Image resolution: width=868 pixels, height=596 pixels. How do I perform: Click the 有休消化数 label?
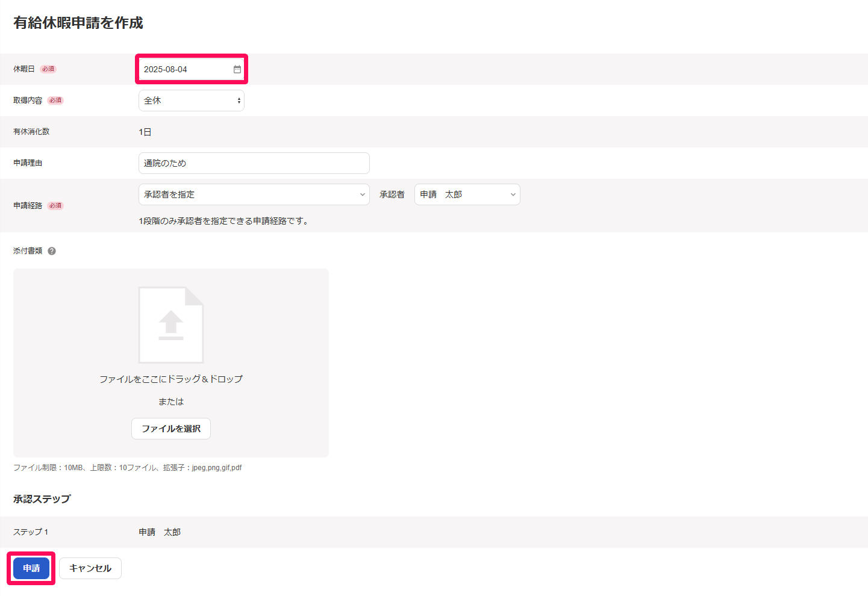tap(31, 132)
